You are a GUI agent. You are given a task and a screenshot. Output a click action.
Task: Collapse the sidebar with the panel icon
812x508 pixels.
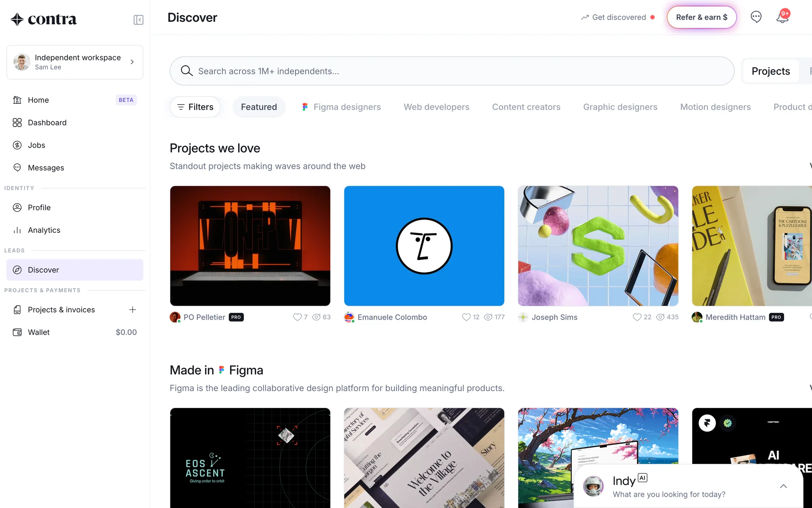click(138, 20)
